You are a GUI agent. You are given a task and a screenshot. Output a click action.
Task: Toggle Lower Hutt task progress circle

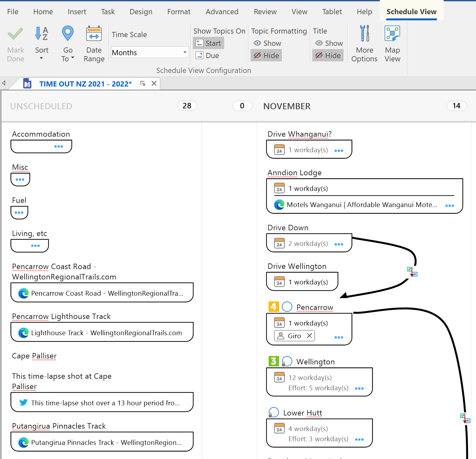tap(274, 412)
